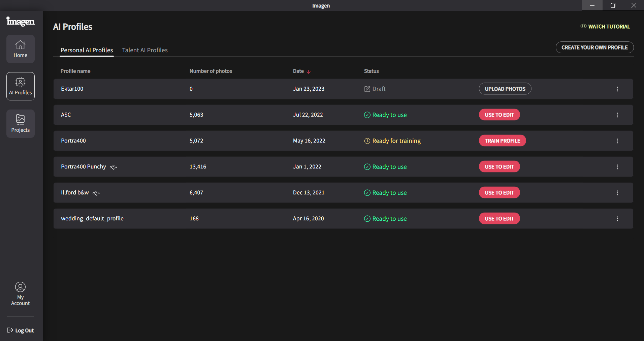Select the Ektar100 profile name

tap(72, 89)
